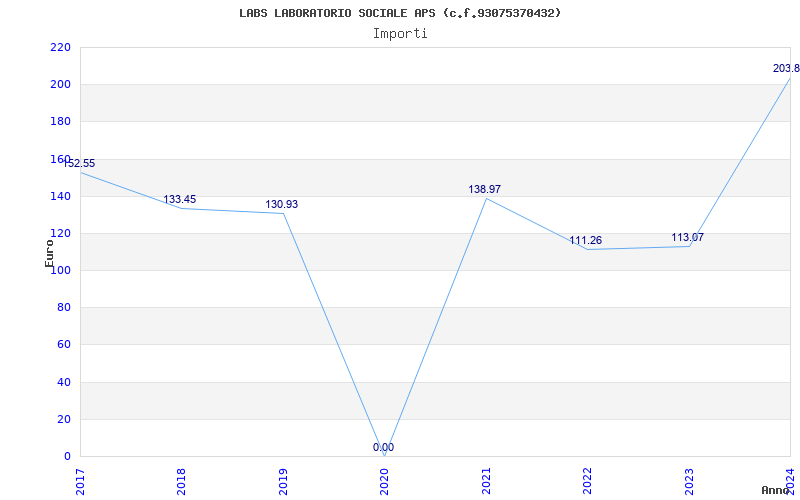Click the 180 y-axis tick label
This screenshot has width=800, height=500.
(60, 122)
